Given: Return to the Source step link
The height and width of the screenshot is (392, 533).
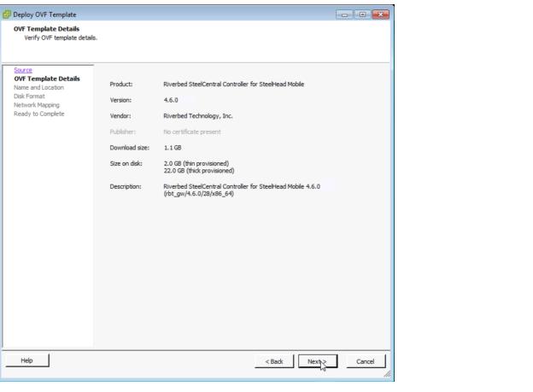Looking at the screenshot, I should coord(23,70).
